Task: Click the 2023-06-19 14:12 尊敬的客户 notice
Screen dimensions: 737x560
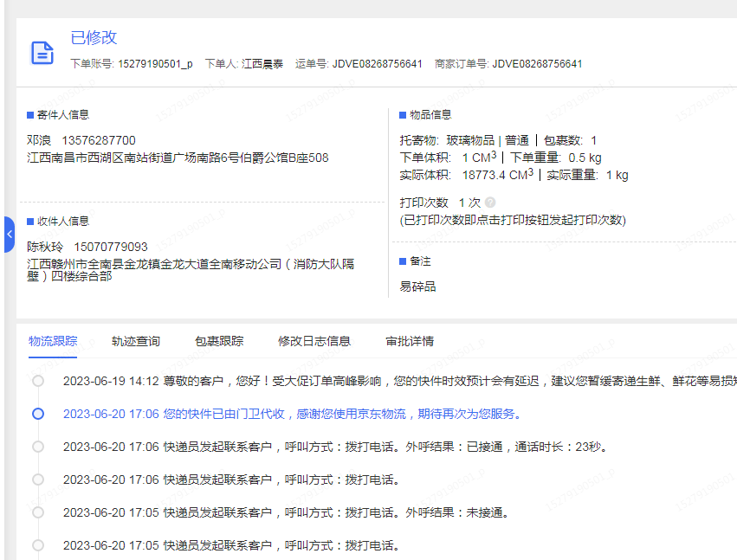Action: tap(400, 381)
